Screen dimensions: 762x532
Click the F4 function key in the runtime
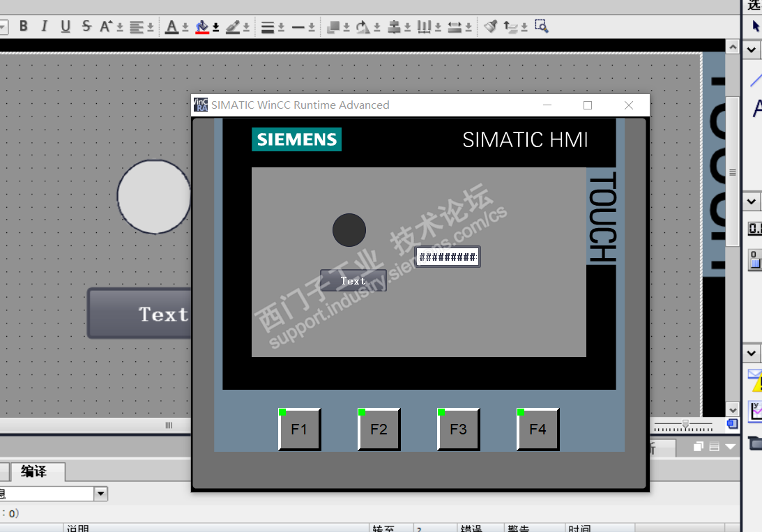[x=538, y=430]
